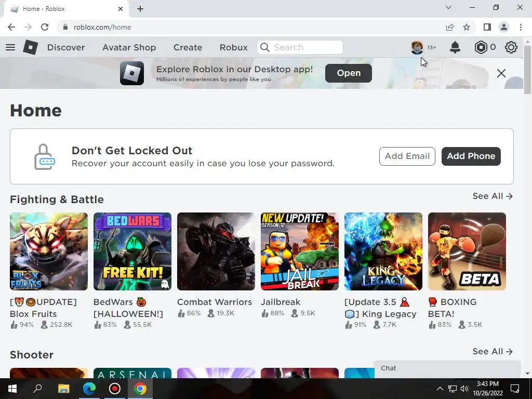This screenshot has width=532, height=399.
Task: Open Chrome's three-dot menu
Action: tap(521, 27)
